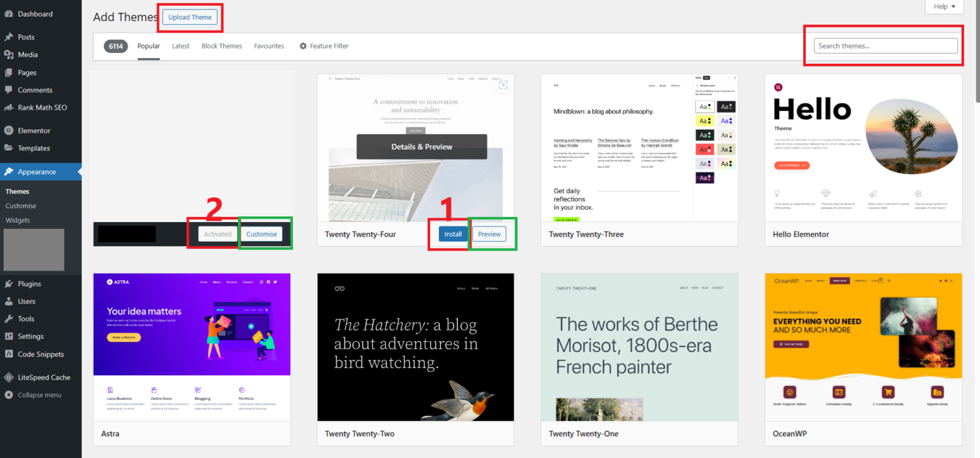Click the Upload Theme button
Image resolution: width=980 pixels, height=458 pixels.
tap(189, 17)
